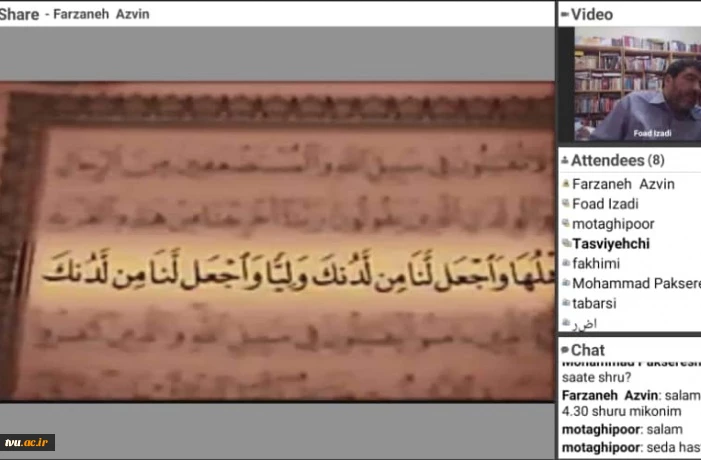Click status icon beside Mohammad Pakseresht
This screenshot has height=460, width=701.
[566, 284]
